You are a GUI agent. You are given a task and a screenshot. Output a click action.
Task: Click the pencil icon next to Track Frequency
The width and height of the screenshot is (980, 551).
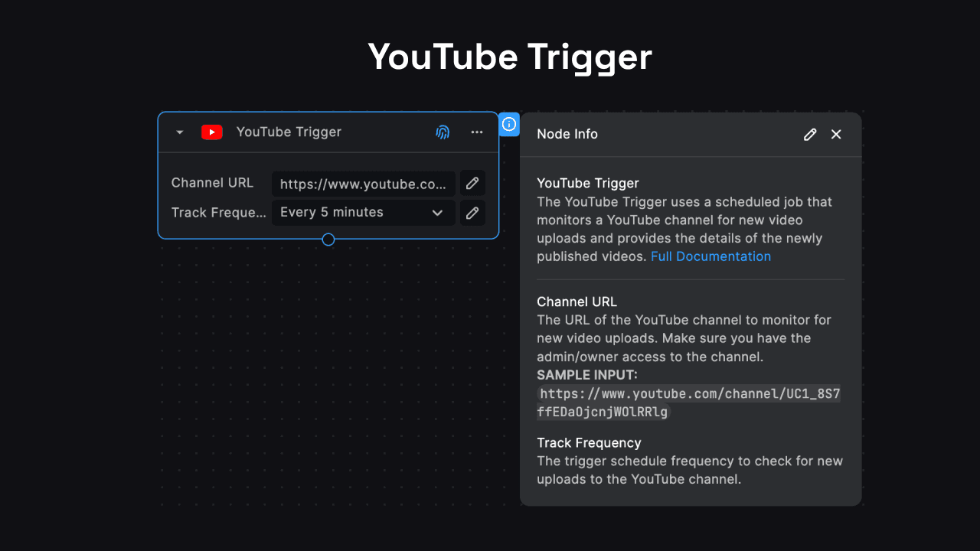click(472, 213)
